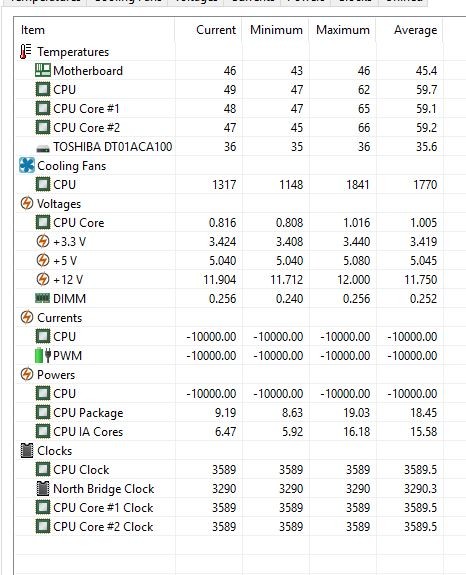Sort by the Minimum column header
The width and height of the screenshot is (466, 575).
[276, 30]
